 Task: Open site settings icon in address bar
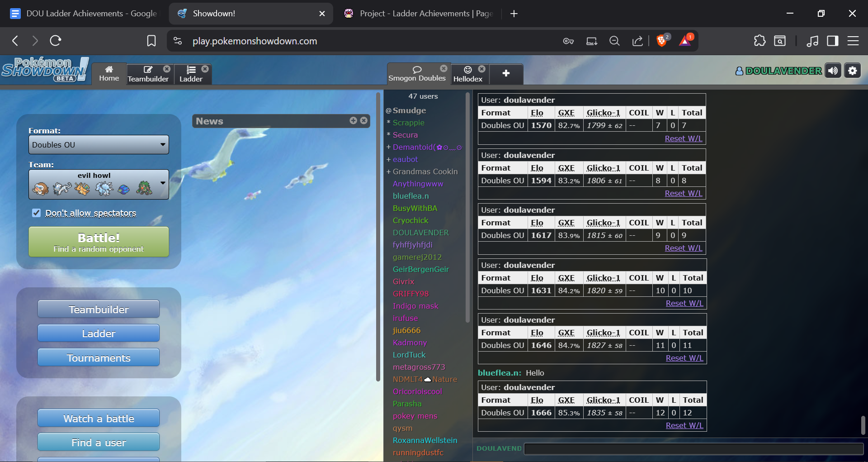[x=178, y=41]
